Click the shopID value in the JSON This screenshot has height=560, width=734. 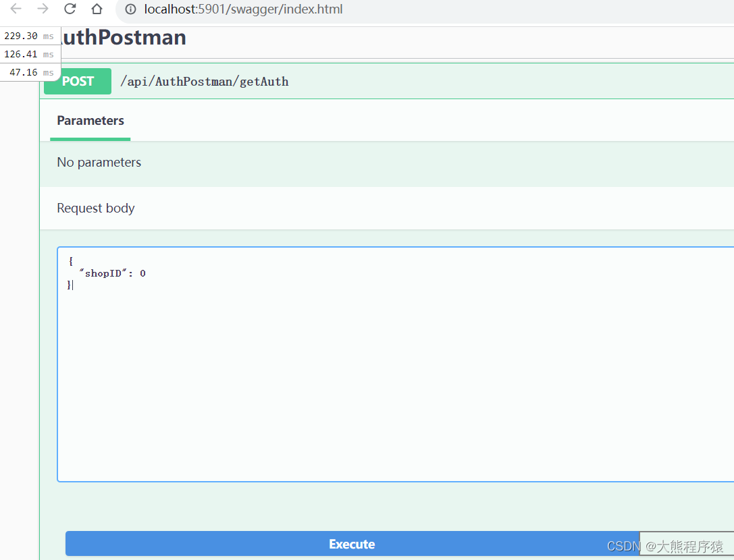142,273
